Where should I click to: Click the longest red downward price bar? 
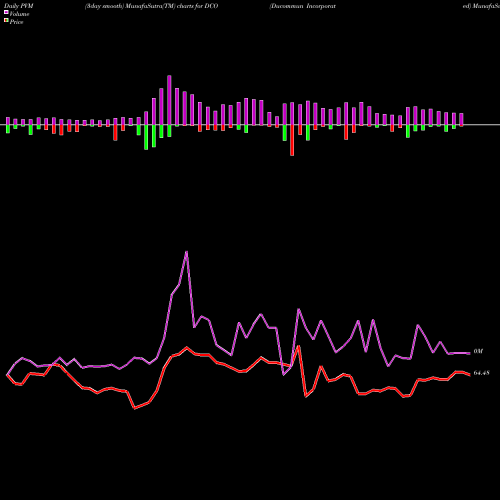point(292,140)
